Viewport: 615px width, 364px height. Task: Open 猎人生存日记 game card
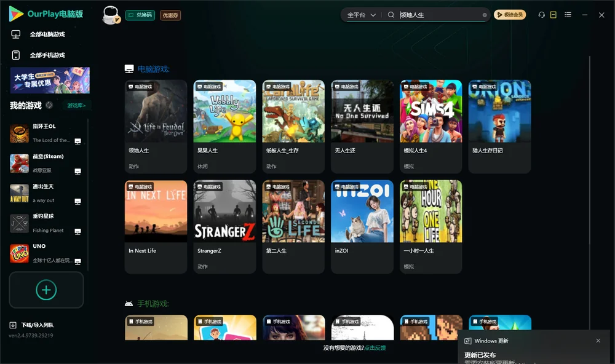[499, 127]
